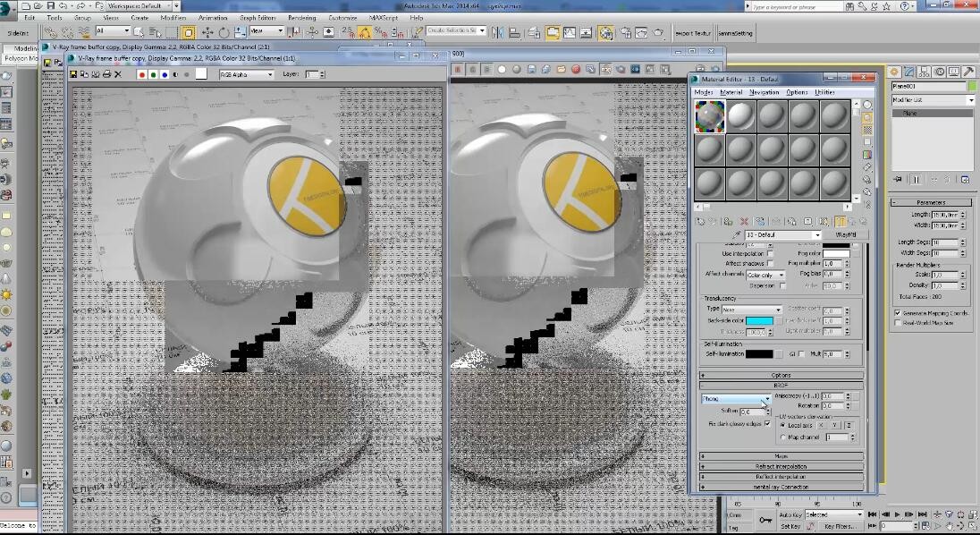Viewport: 980px width, 535px height.
Task: Click the Sample Type sphere icon
Action: [867, 105]
